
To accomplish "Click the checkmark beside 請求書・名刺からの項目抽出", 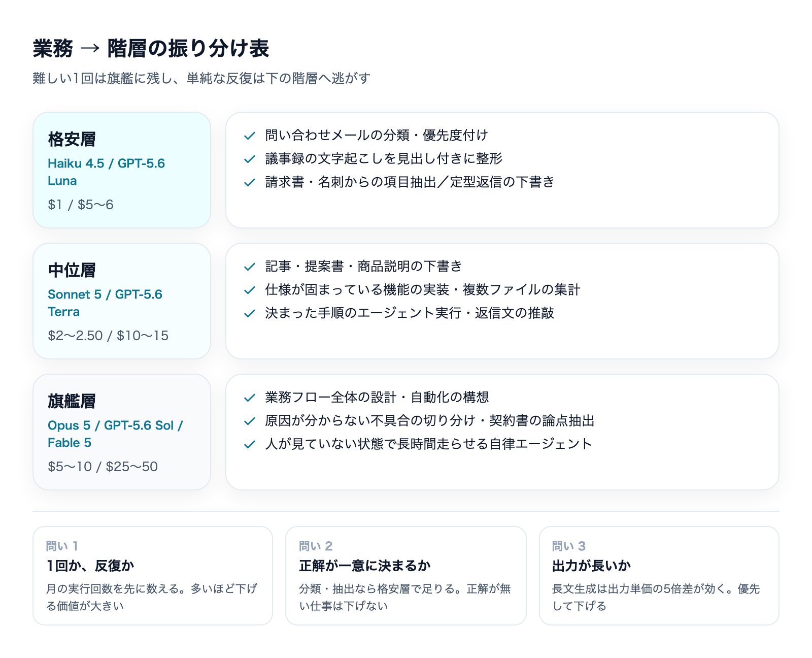I will (x=249, y=182).
